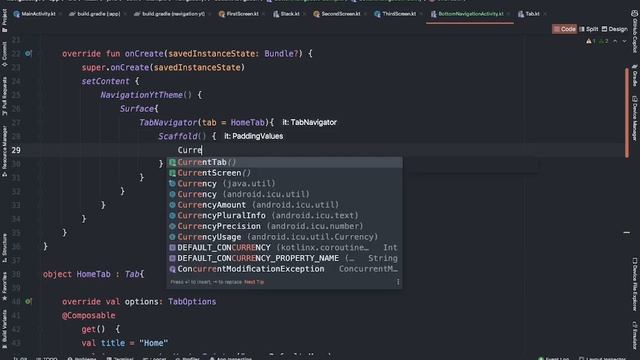Open the Resource Manager panel
The width and height of the screenshot is (640, 360).
[4, 151]
